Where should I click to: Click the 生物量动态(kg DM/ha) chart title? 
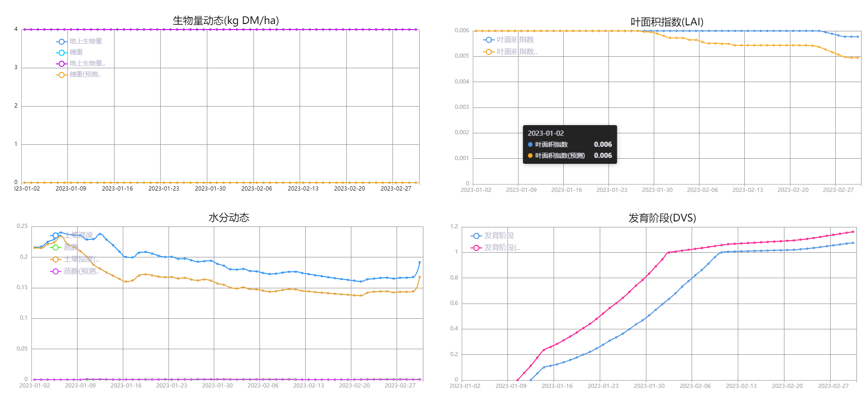[225, 20]
